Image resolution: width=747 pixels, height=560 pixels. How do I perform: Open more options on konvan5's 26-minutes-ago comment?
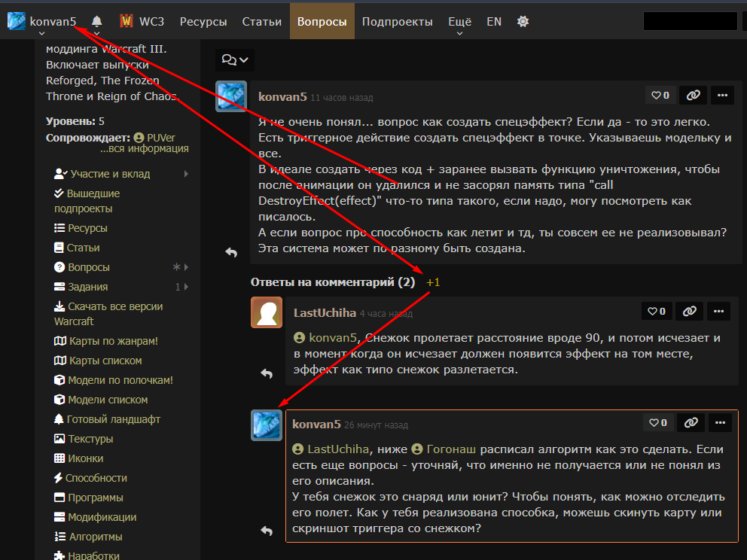pyautogui.click(x=721, y=422)
